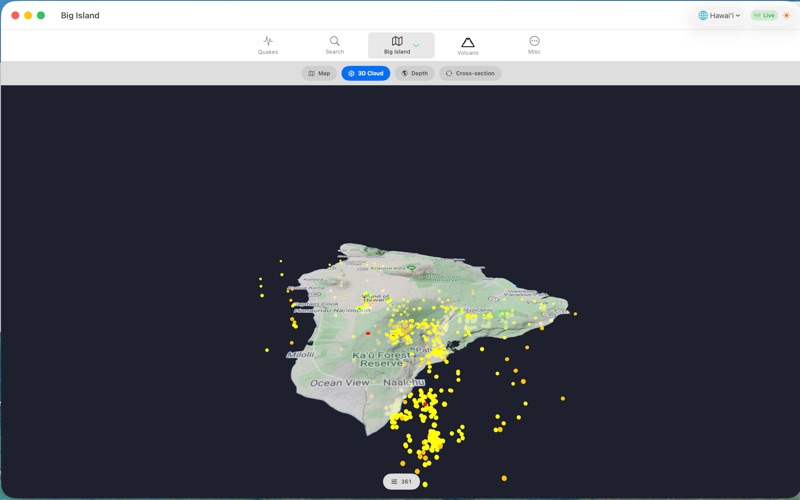Switch to the Cross-section view

tap(470, 73)
